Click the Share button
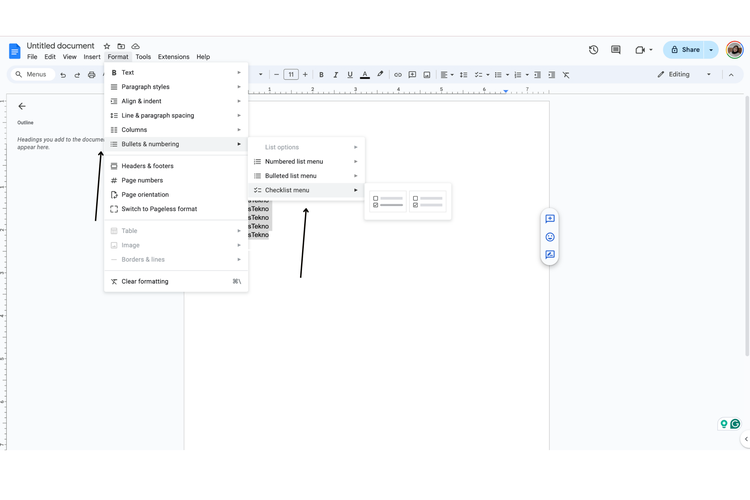 [x=685, y=50]
